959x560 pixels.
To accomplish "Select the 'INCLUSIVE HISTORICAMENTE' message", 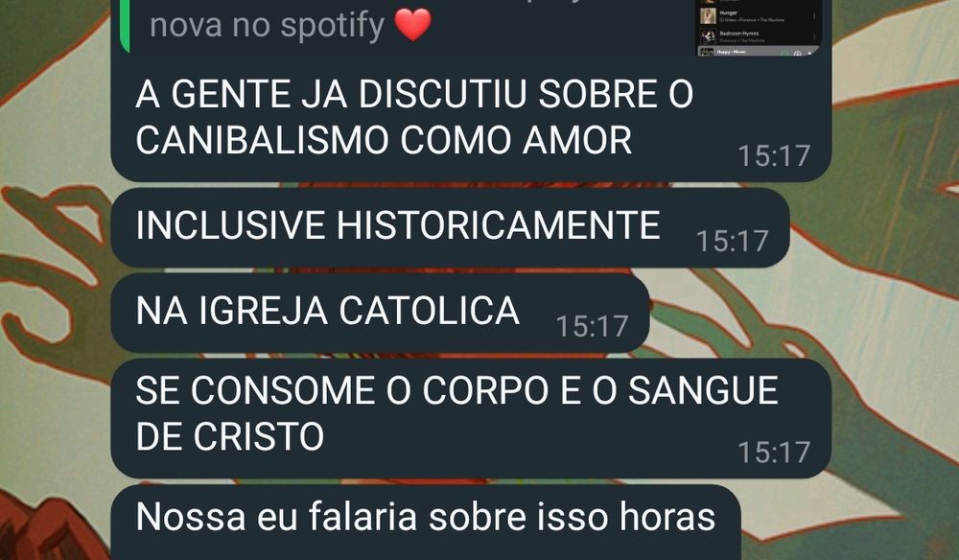I will pyautogui.click(x=450, y=227).
